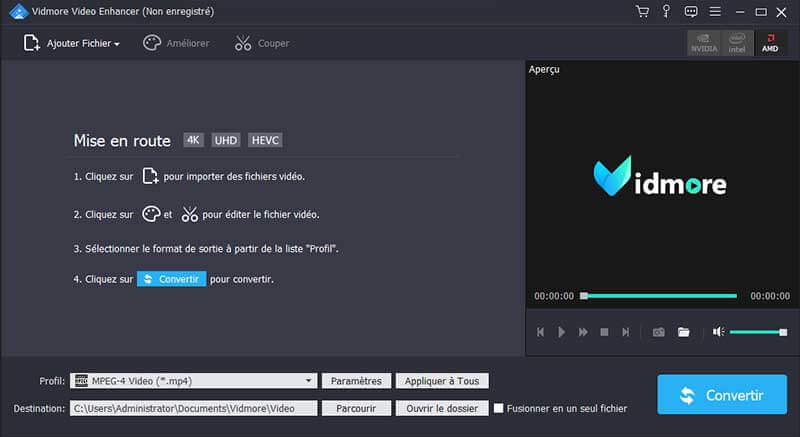The image size is (800, 437).
Task: Click the fast forward playback icon
Action: click(582, 332)
